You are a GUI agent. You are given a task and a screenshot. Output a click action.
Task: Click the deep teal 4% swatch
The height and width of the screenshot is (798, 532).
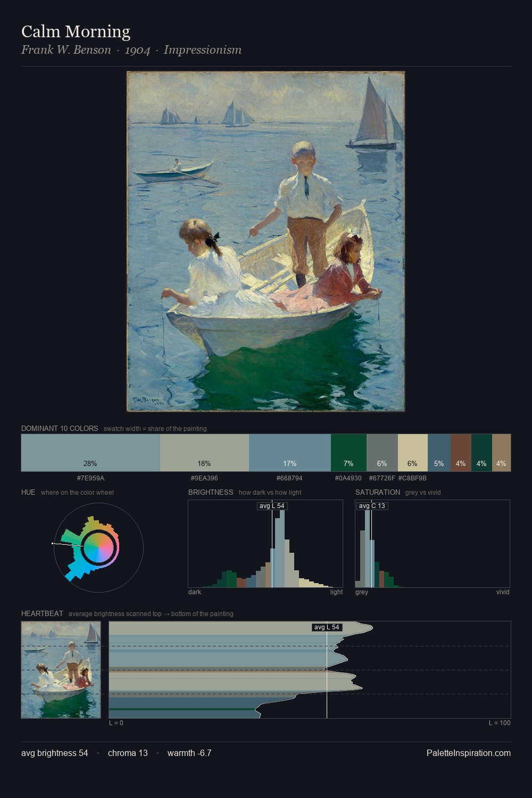click(x=481, y=453)
